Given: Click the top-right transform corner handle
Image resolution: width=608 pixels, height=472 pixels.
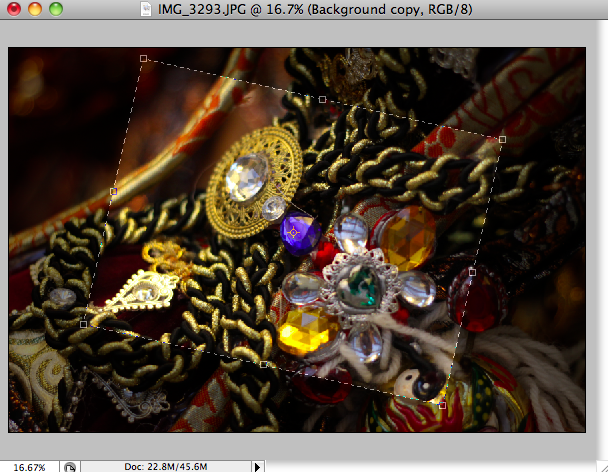Looking at the screenshot, I should pos(502,139).
